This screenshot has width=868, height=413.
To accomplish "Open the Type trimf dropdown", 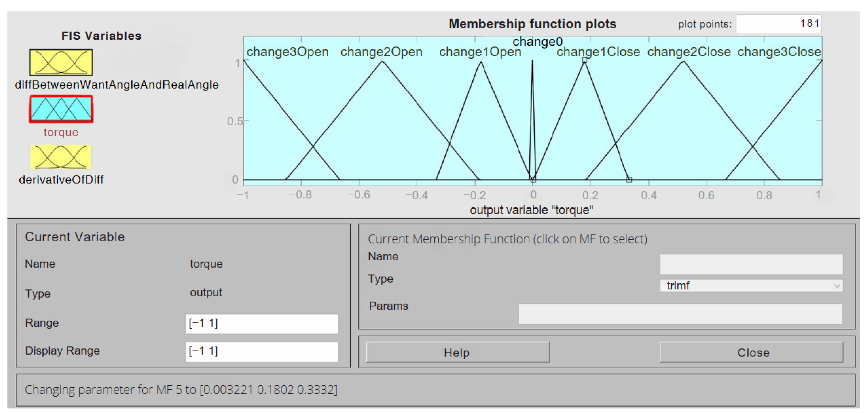I will pyautogui.click(x=751, y=286).
